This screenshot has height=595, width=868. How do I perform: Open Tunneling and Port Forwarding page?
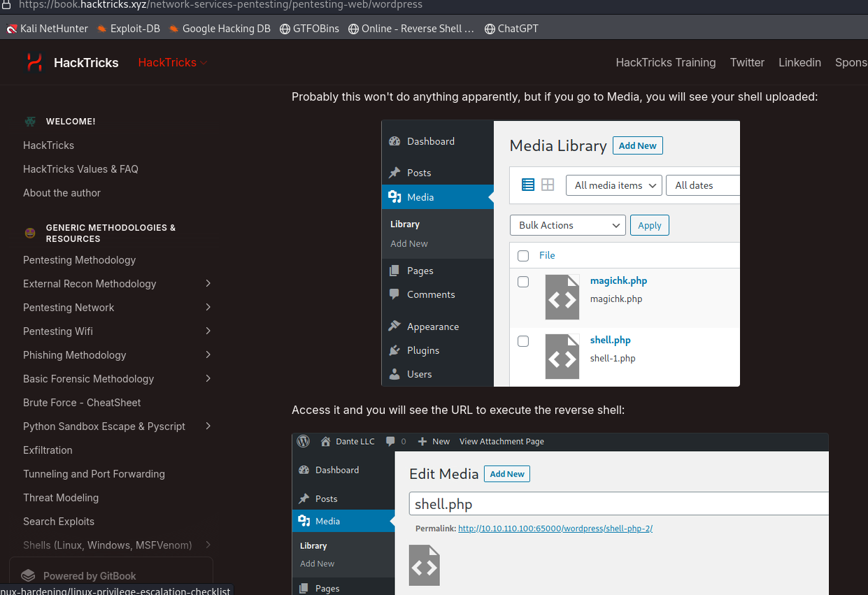coord(94,473)
